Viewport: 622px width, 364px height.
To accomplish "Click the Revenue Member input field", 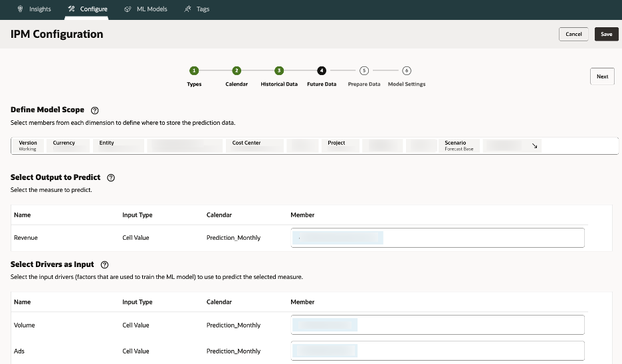I will tap(437, 238).
